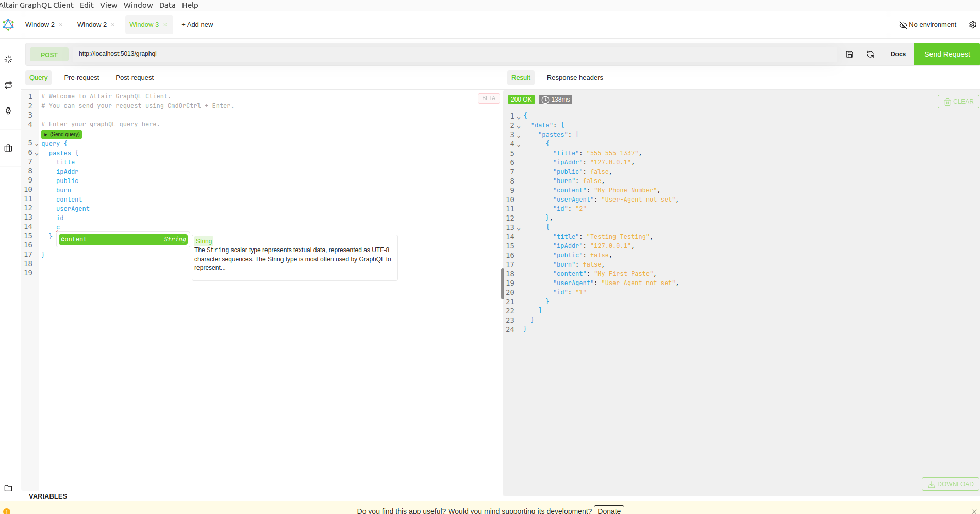Close the Window 3 tab
980x514 pixels.
pos(165,25)
